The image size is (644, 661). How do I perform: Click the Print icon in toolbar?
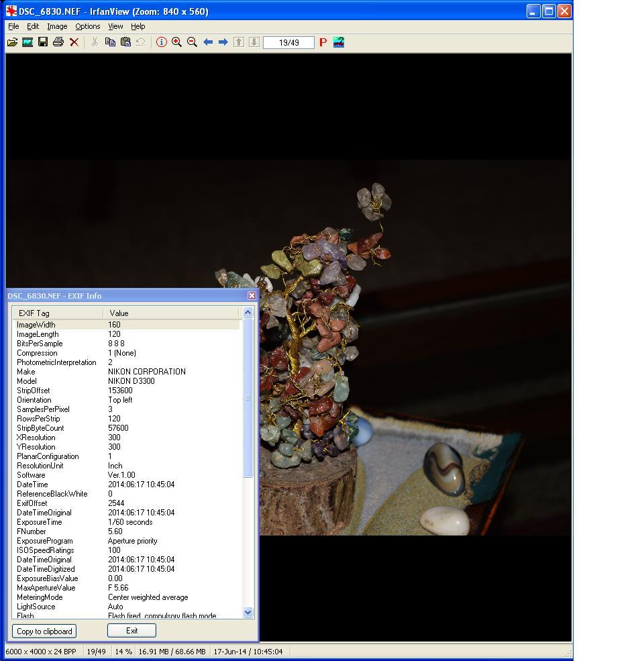58,42
